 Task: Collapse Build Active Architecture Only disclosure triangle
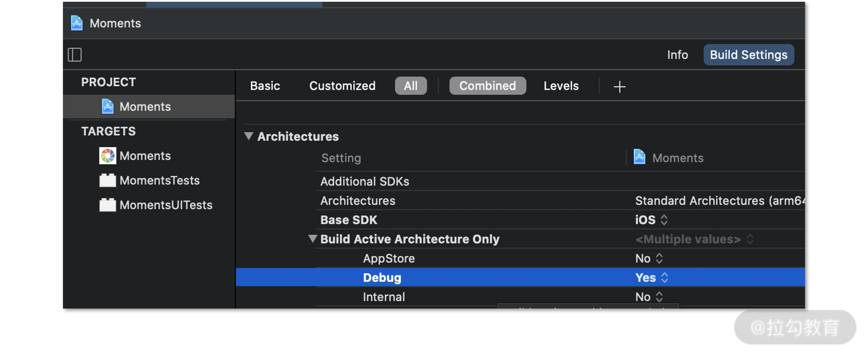coord(313,239)
